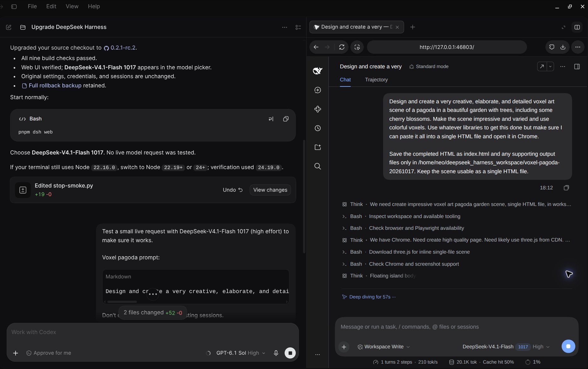
Task: Open the GPT-6.1 Sol High model dropdown
Action: 240,353
